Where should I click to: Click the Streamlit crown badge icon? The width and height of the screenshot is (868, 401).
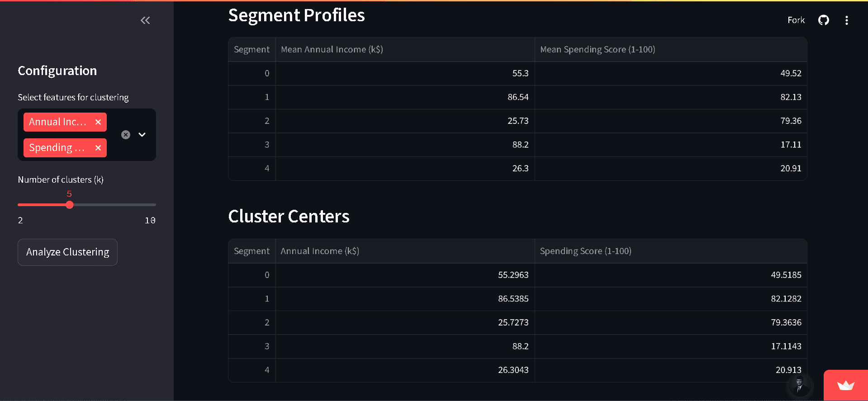pyautogui.click(x=846, y=386)
